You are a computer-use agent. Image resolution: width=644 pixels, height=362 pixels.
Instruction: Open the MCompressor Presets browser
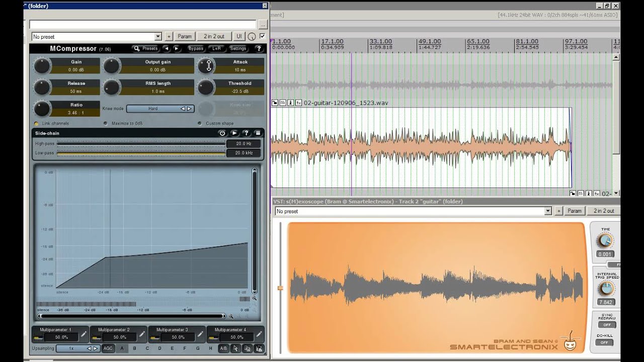click(x=146, y=49)
